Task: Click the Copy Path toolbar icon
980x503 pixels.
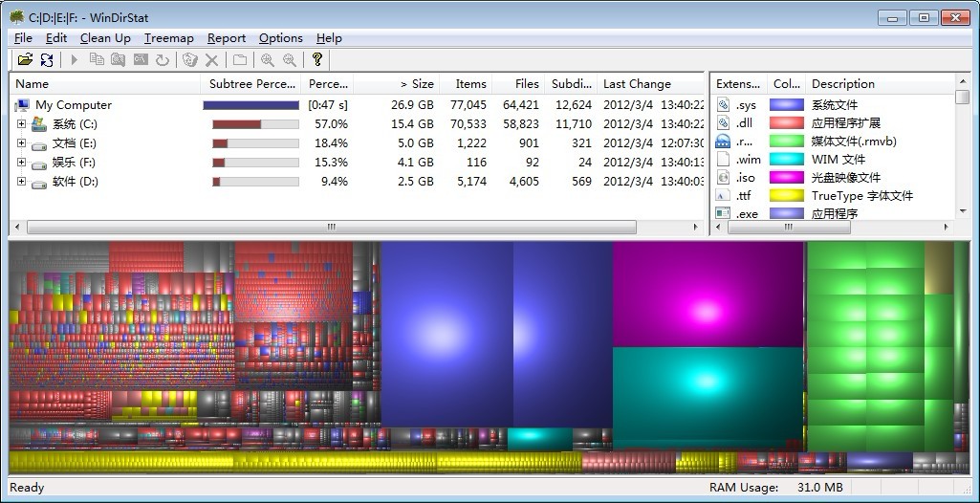Action: click(x=97, y=60)
